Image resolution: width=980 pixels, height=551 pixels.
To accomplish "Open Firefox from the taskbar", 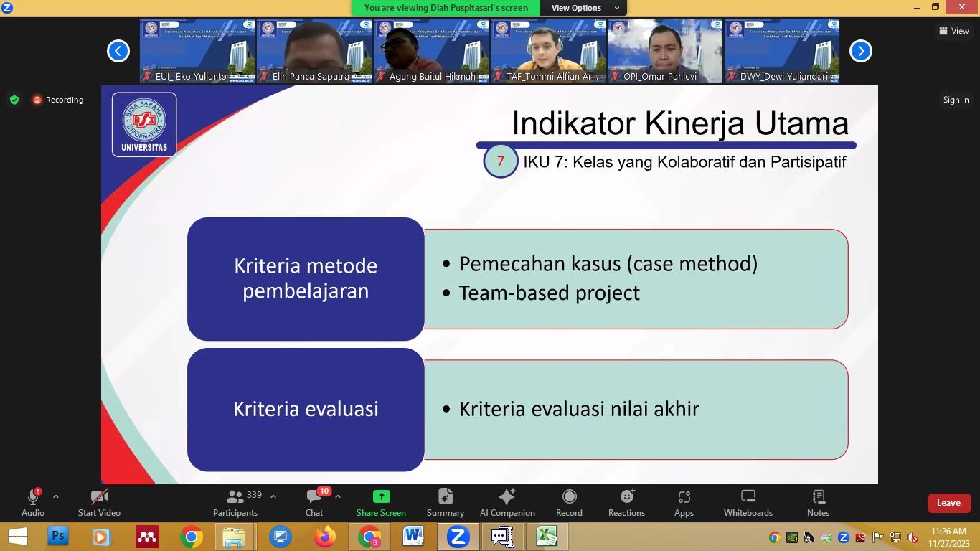I will tap(325, 536).
